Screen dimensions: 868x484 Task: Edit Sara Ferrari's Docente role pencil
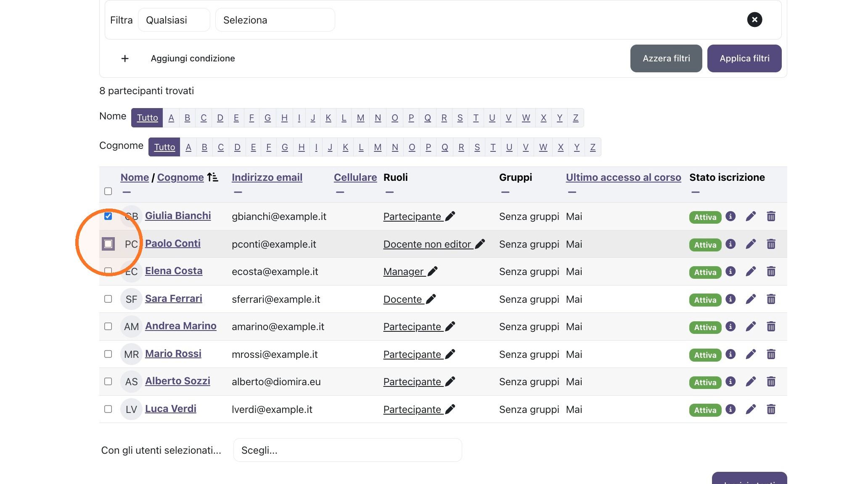[431, 299]
